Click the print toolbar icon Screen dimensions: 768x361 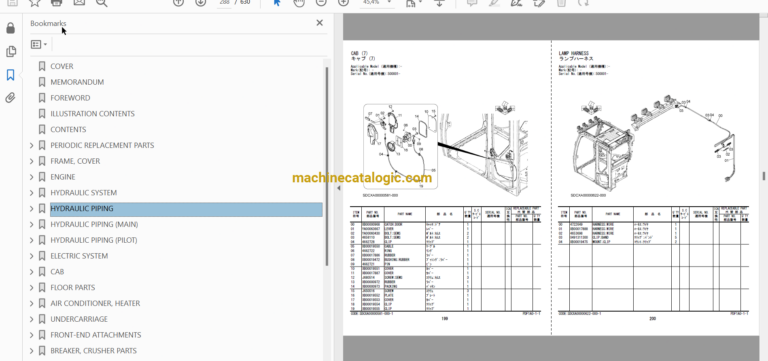pos(56,2)
